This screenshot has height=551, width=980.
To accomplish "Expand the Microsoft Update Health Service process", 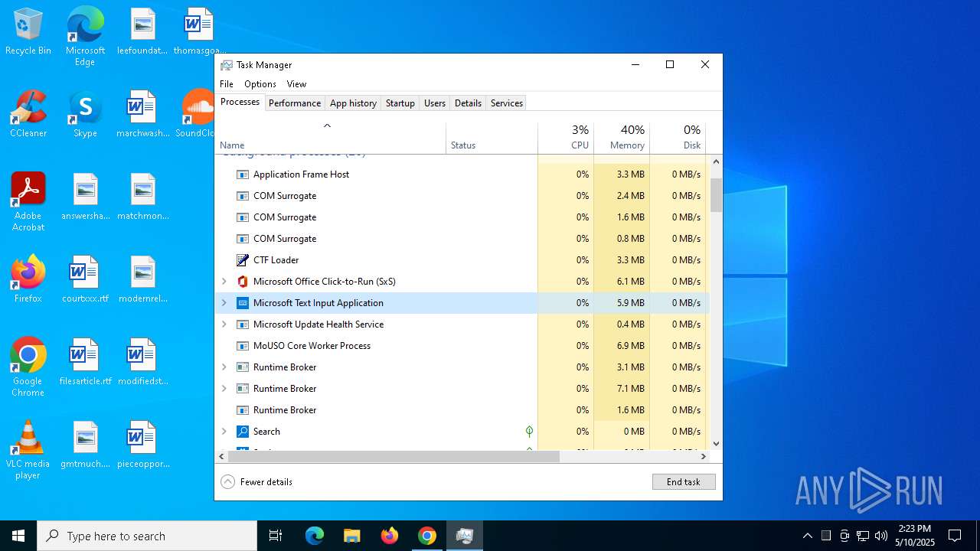I will pyautogui.click(x=224, y=324).
